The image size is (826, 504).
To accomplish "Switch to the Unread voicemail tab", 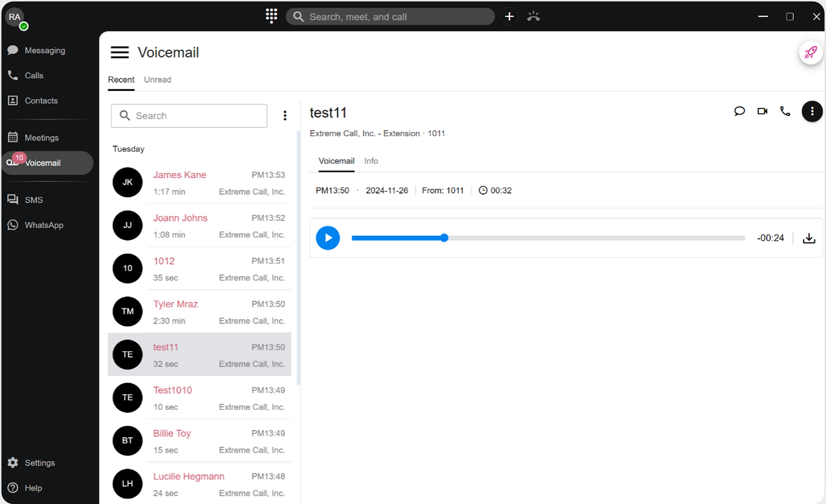I will (x=157, y=80).
